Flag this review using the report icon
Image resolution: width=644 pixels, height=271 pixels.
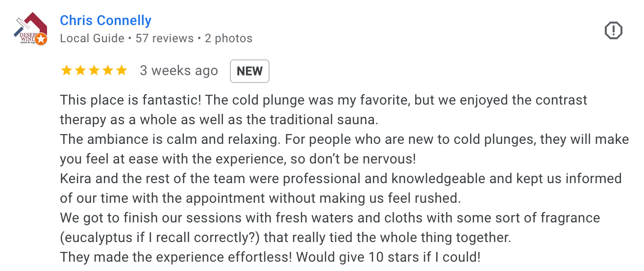613,31
